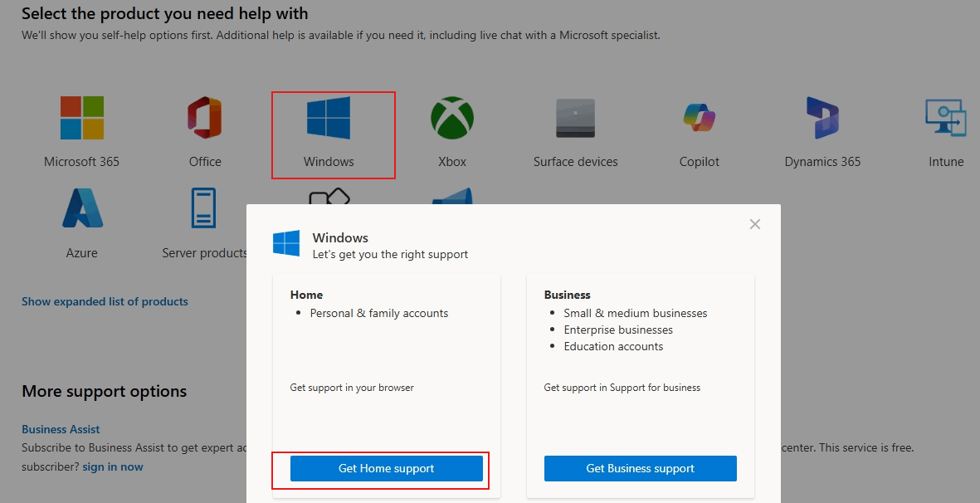The image size is (980, 503).
Task: Click the Intune product icon
Action: coord(945,117)
